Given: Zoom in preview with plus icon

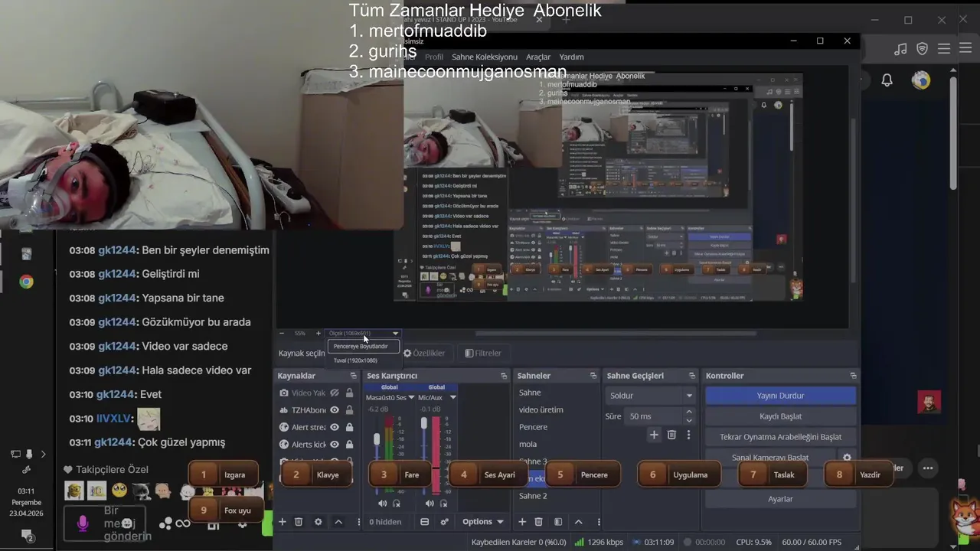Looking at the screenshot, I should tap(318, 334).
